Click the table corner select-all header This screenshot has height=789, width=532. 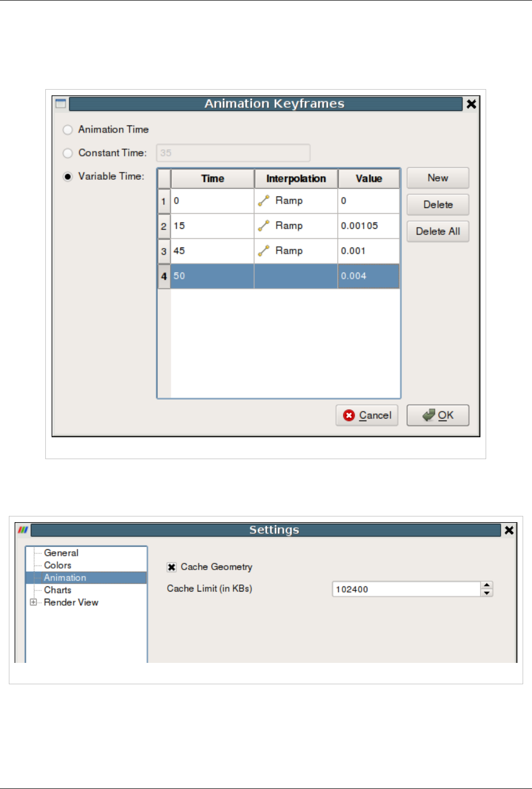coord(164,179)
